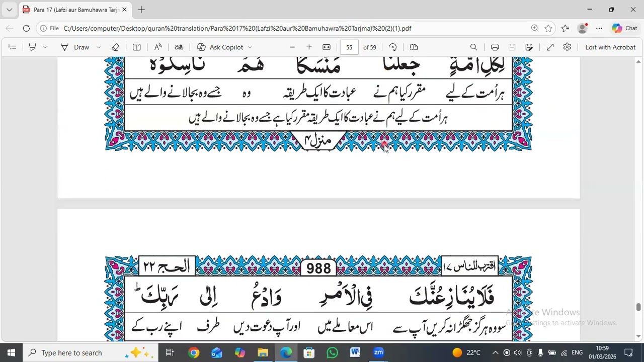Click the scroll down arrow
The height and width of the screenshot is (362, 644).
[638, 336]
